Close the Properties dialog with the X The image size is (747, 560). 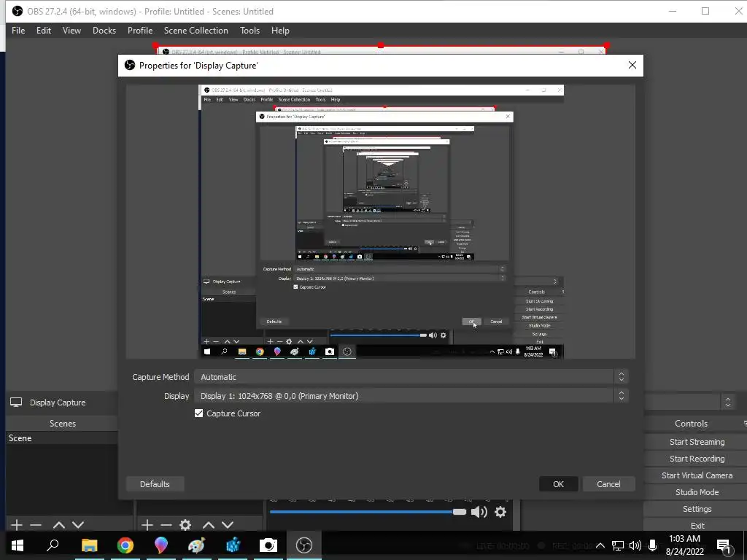tap(632, 65)
